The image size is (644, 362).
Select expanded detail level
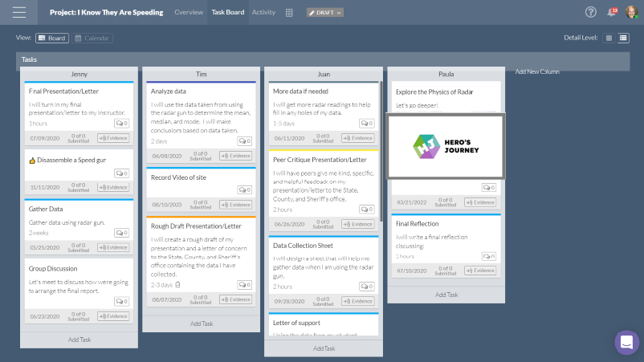point(623,38)
